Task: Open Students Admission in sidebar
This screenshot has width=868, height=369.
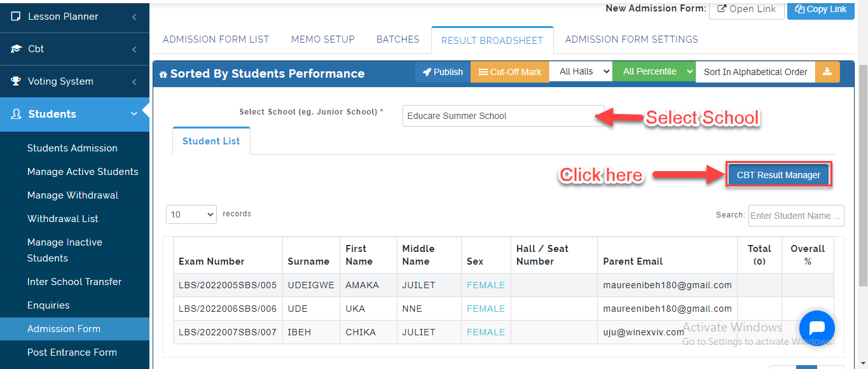Action: pos(72,148)
